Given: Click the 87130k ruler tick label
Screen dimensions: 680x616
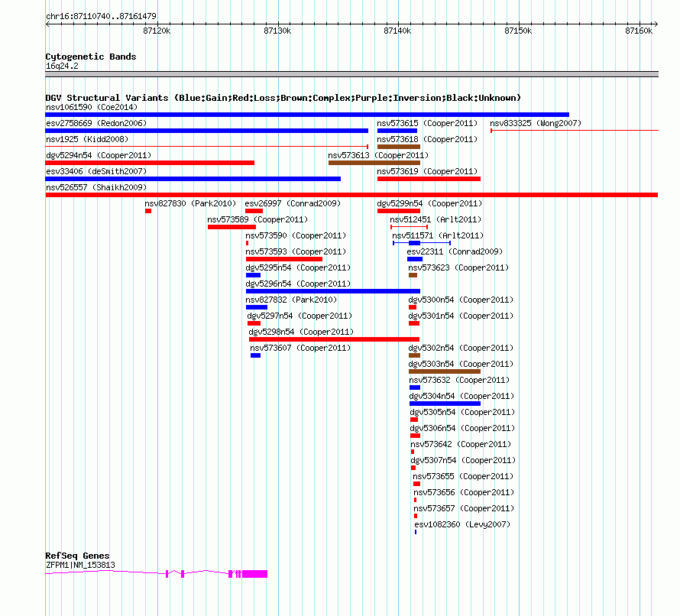Looking at the screenshot, I should [x=277, y=31].
